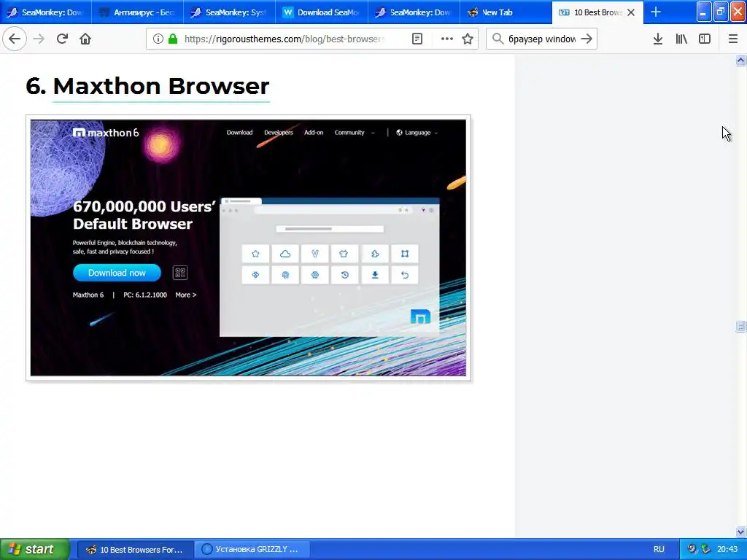This screenshot has width=747, height=560.
Task: Click the search box with браузер text
Action: point(542,39)
